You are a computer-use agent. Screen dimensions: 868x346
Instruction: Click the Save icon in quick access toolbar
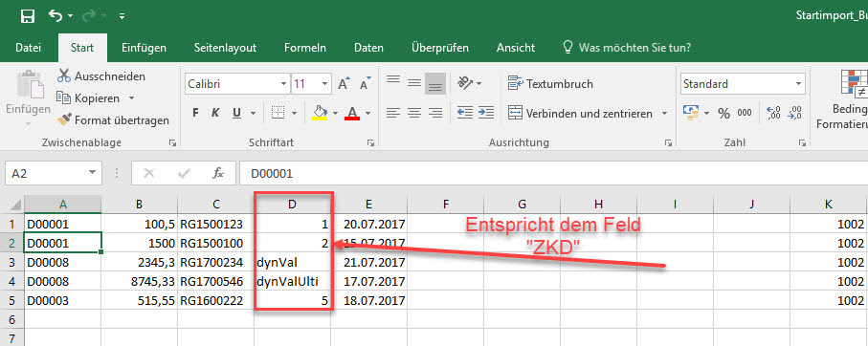tap(28, 16)
